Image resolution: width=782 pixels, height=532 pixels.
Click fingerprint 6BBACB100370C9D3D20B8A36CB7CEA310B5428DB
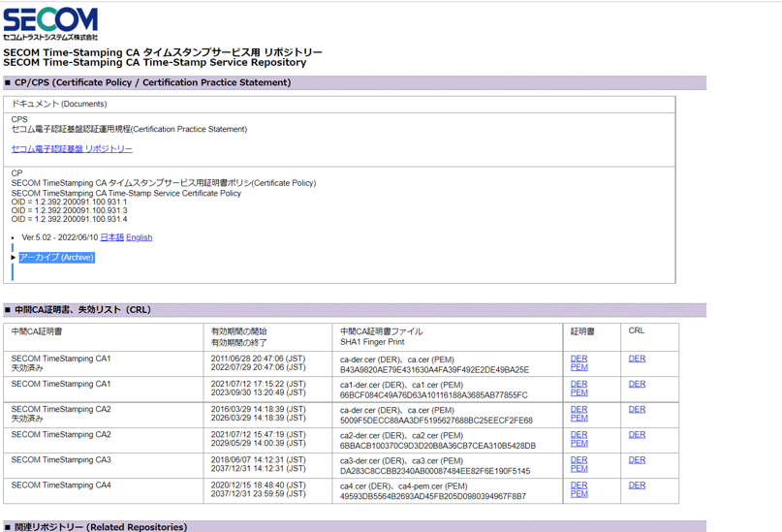[x=438, y=446]
